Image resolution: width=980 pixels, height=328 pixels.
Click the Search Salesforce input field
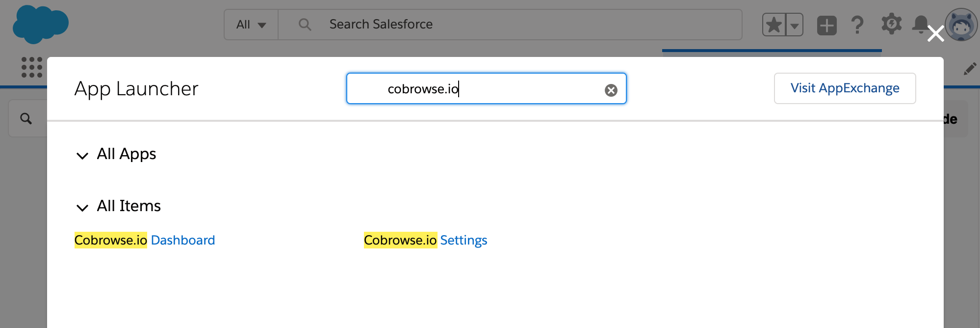(x=510, y=25)
